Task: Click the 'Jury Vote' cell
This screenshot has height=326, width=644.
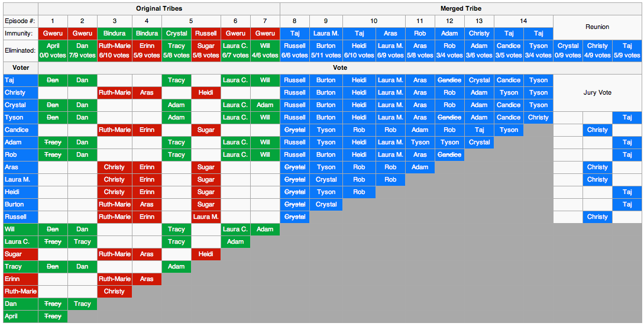Action: (x=597, y=92)
